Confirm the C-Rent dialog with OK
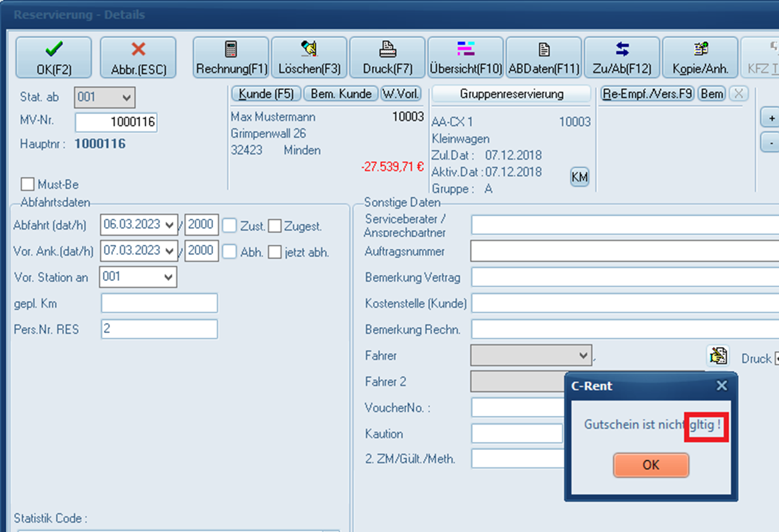The image size is (779, 532). coord(650,465)
